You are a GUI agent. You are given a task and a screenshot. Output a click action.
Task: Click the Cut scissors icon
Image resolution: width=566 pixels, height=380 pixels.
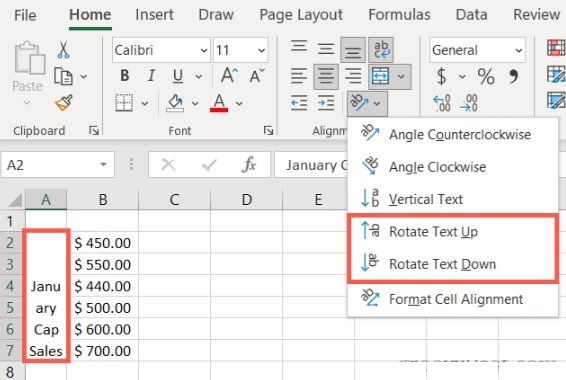63,50
